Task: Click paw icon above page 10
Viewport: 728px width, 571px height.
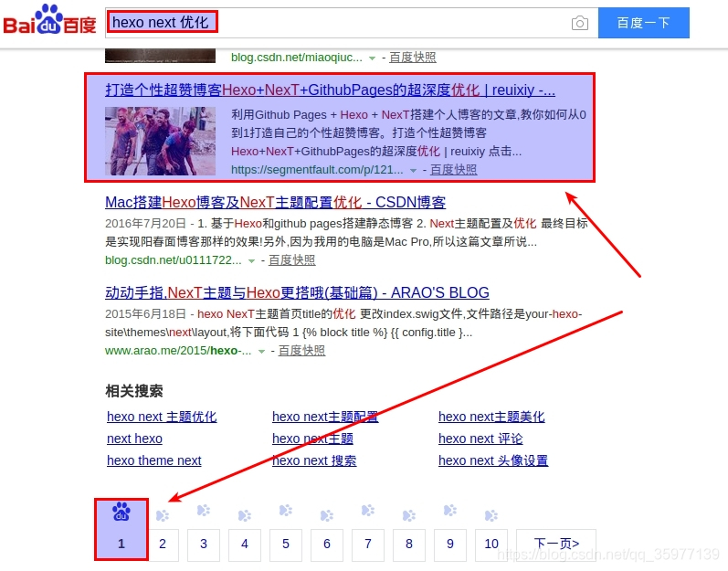Action: [x=491, y=515]
